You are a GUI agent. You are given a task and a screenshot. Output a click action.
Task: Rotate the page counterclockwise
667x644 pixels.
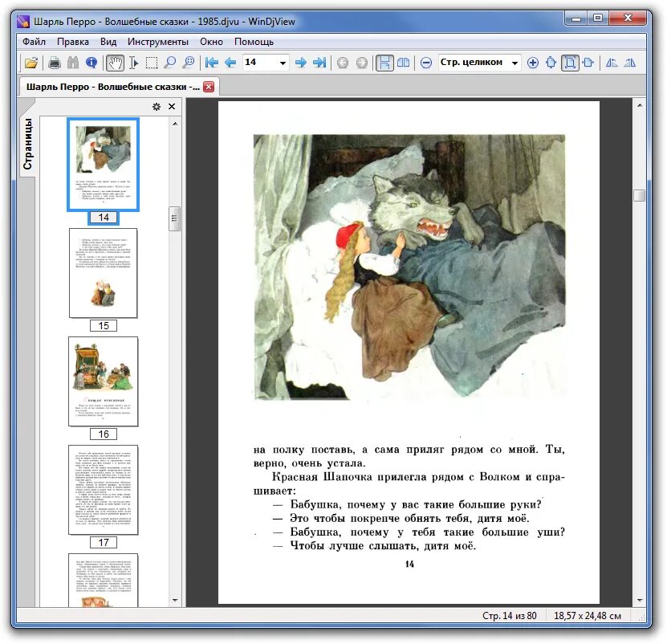[x=612, y=63]
